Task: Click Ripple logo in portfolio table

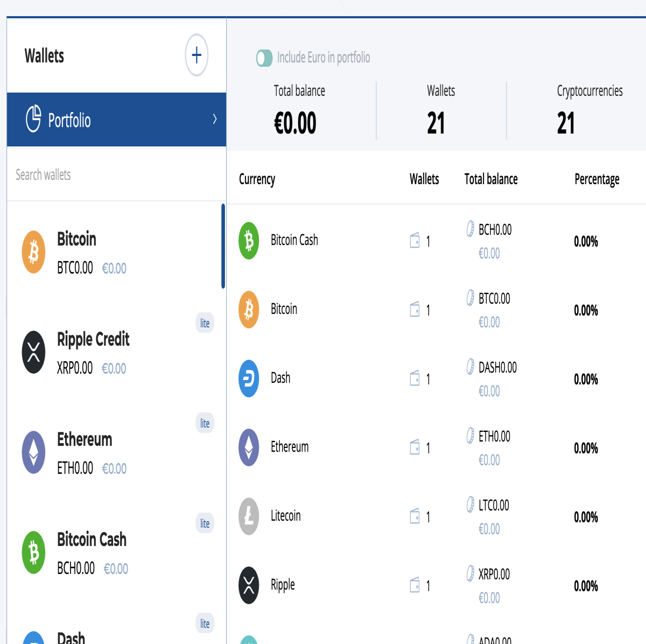Action: (249, 585)
